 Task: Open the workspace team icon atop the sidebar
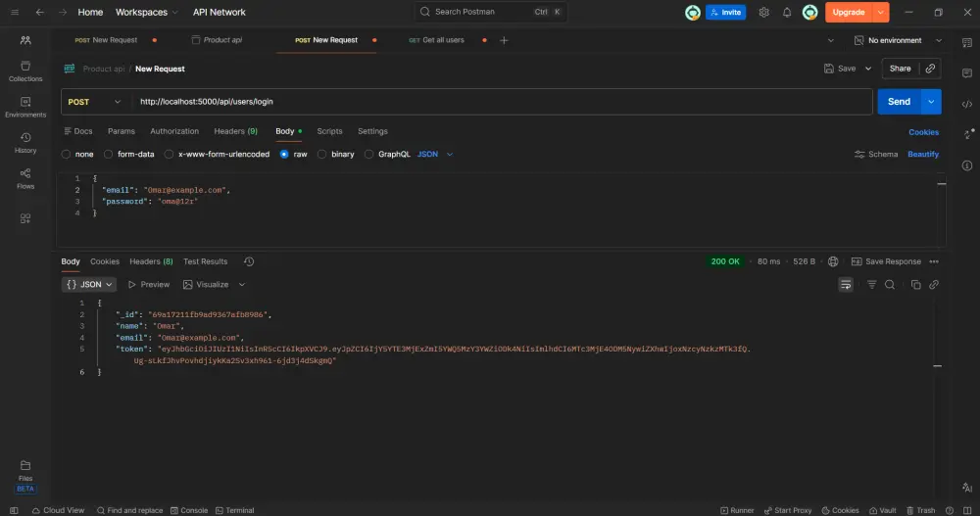(25, 40)
